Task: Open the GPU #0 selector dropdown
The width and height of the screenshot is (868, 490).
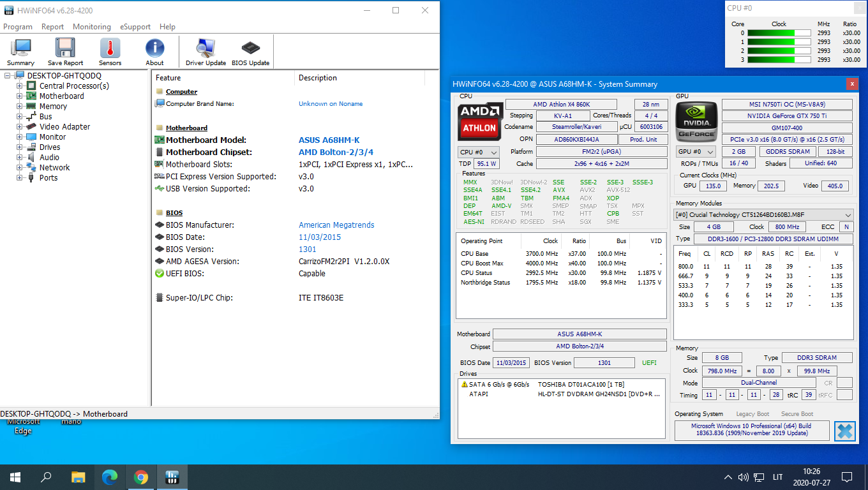Action: [x=696, y=152]
